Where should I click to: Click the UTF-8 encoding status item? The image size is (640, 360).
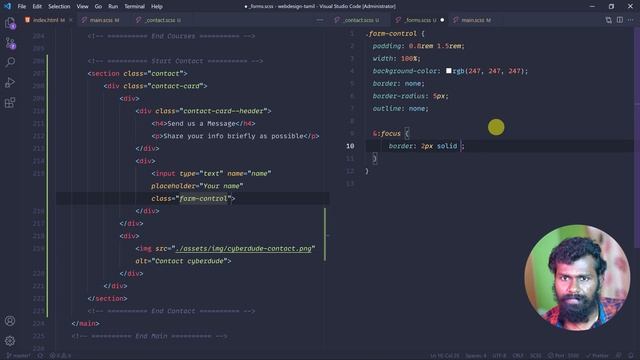499,356
